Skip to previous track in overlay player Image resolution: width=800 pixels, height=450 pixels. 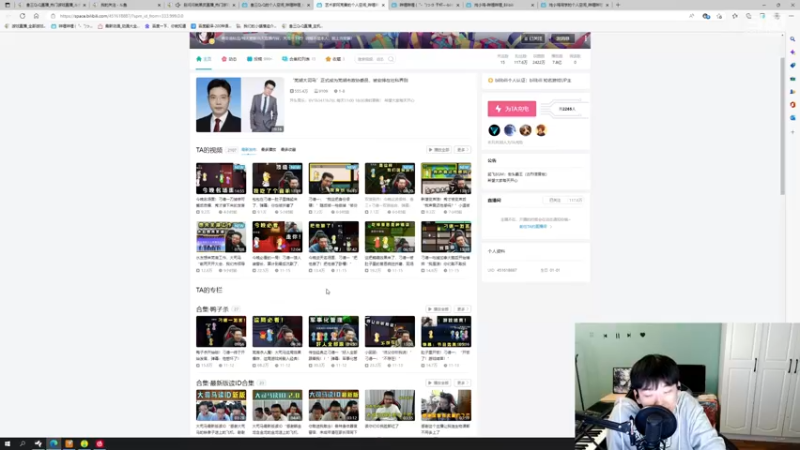(605, 336)
